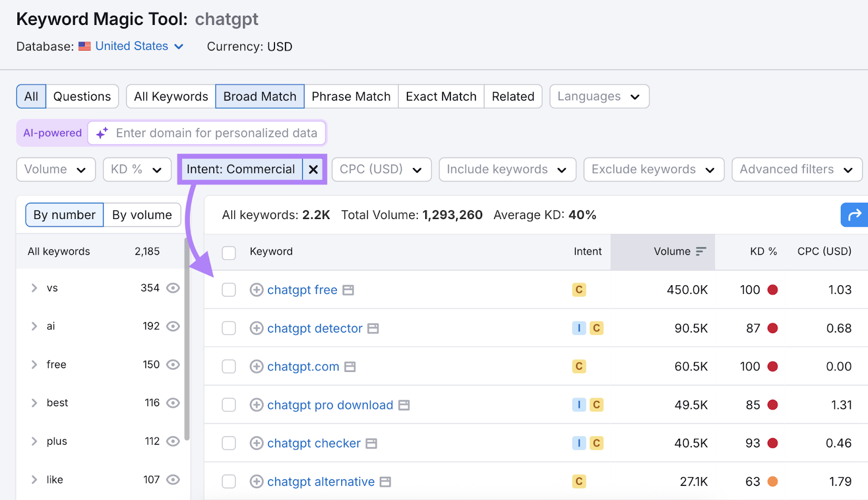Viewport: 868px width, 500px height.
Task: Click the AI-powered sparkle icon
Action: coord(101,133)
